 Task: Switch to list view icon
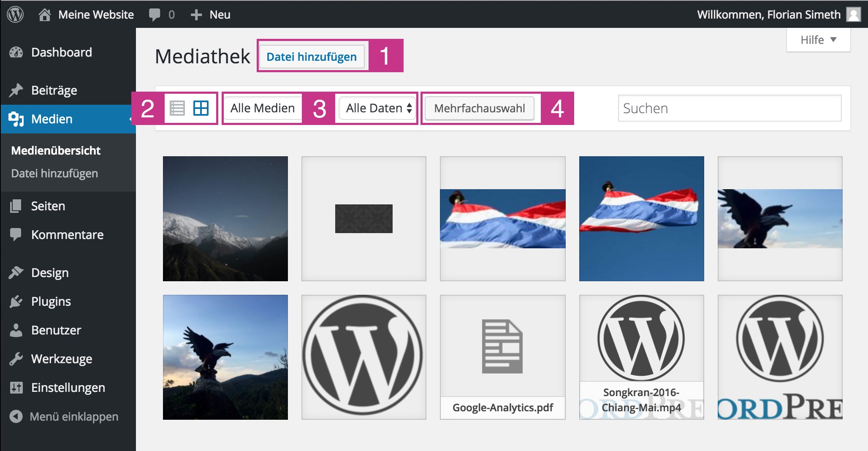coord(177,108)
